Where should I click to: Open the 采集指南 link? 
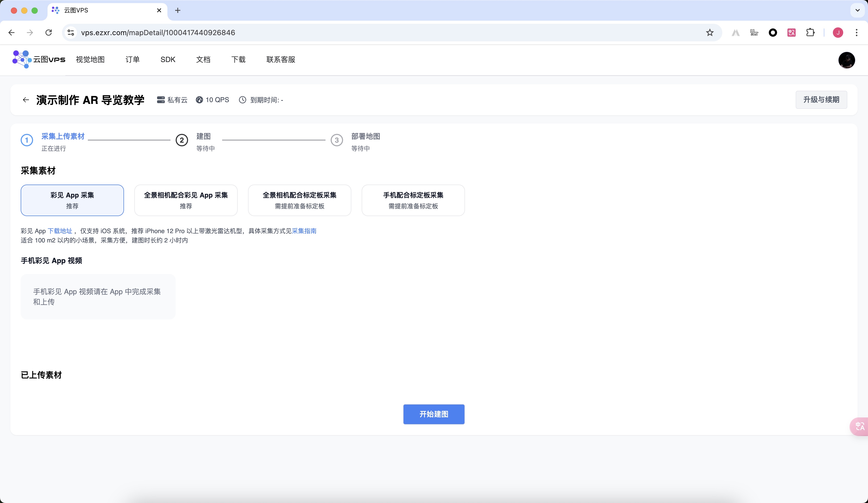pyautogui.click(x=304, y=231)
